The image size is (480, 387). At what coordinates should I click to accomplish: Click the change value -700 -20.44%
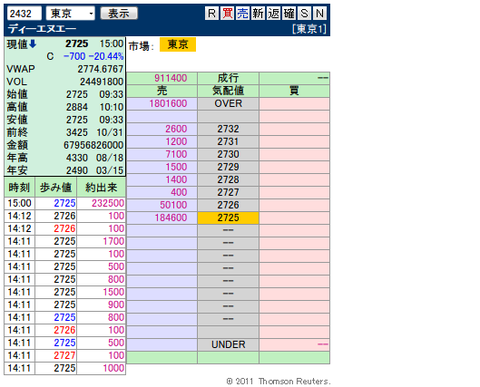tap(94, 56)
